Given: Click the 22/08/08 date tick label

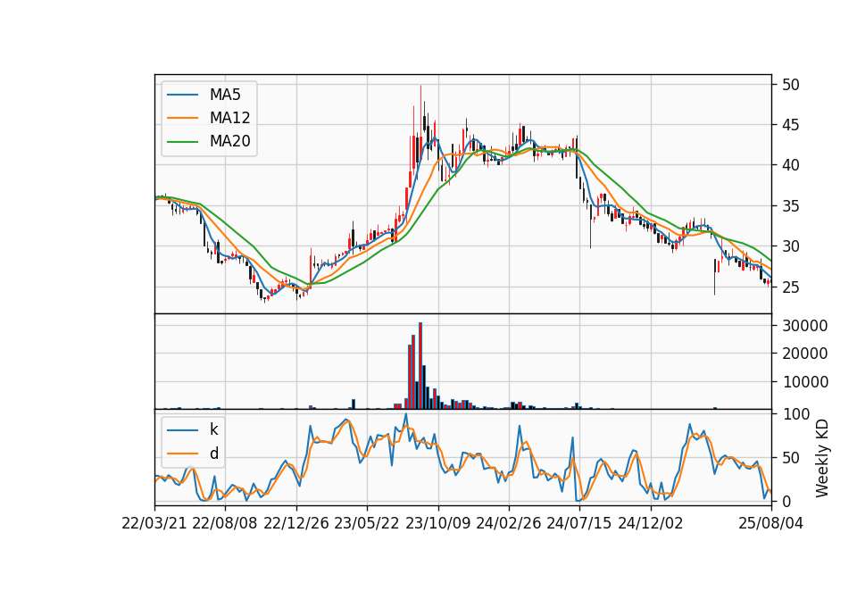Looking at the screenshot, I should 225,523.
